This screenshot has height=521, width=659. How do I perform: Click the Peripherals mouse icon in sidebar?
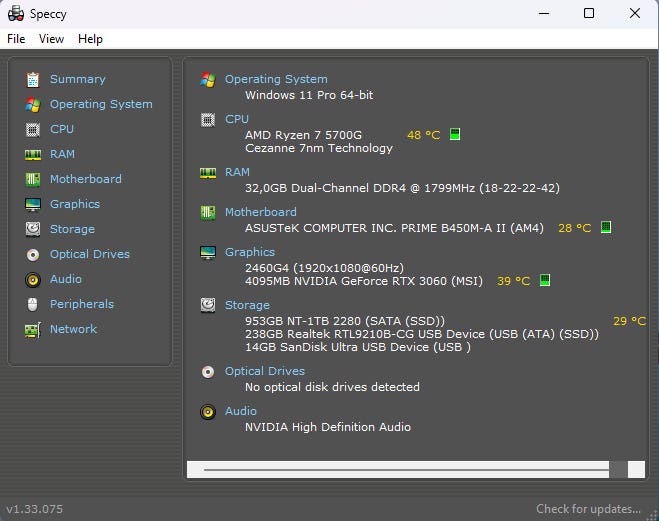click(33, 305)
